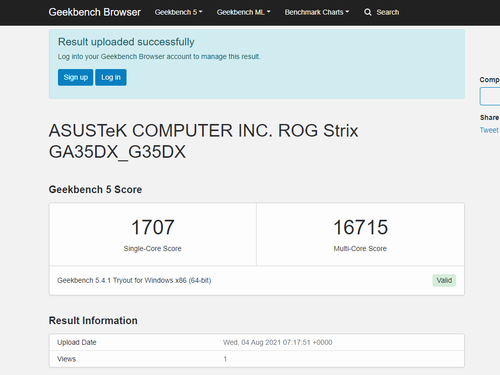Image resolution: width=500 pixels, height=375 pixels.
Task: Open the Search link in navbar
Action: [388, 12]
